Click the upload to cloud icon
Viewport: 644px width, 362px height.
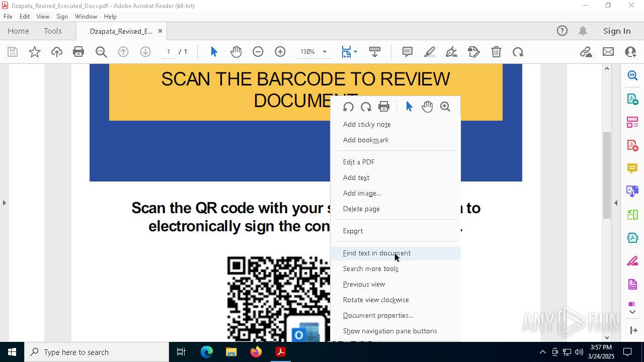57,52
